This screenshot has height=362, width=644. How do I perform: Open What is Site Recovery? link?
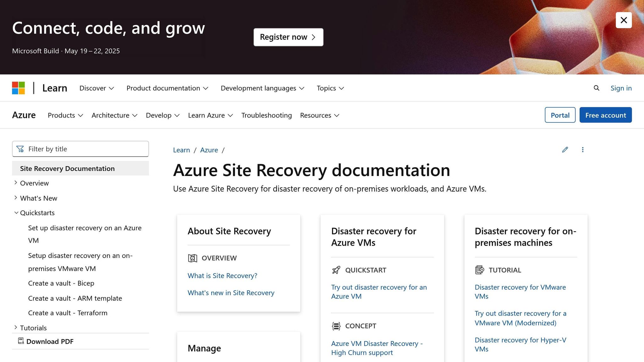coord(222,276)
